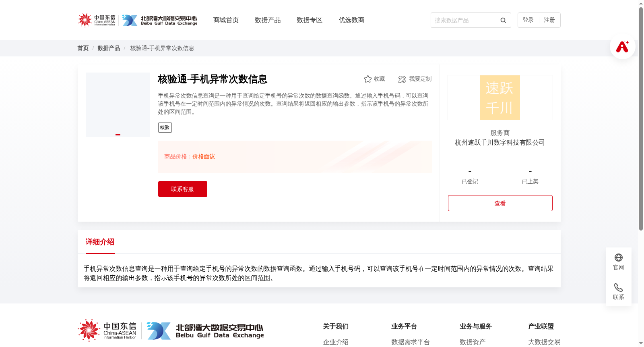Click the footer China-ASEAN logo
The image size is (644, 347).
(x=107, y=330)
